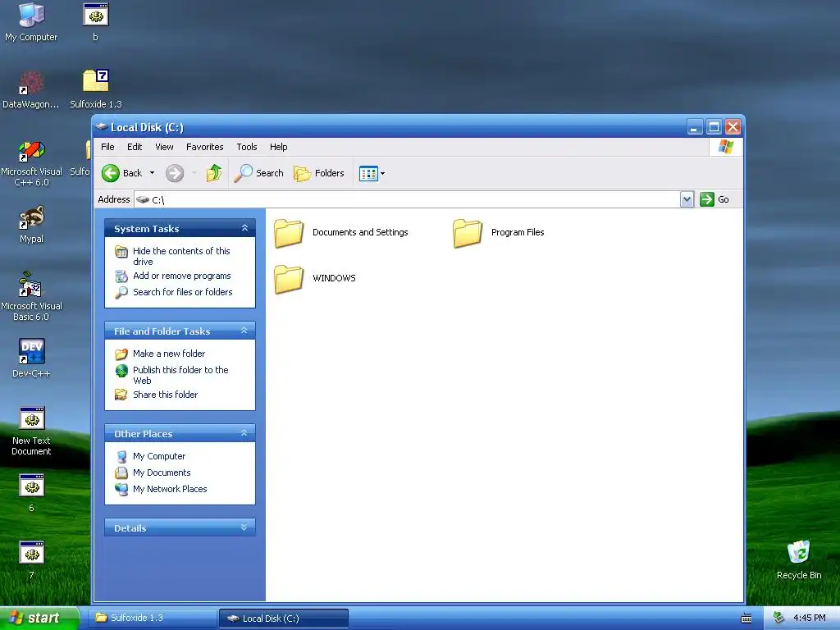The height and width of the screenshot is (630, 840).
Task: Open the Tools menu
Action: point(247,147)
